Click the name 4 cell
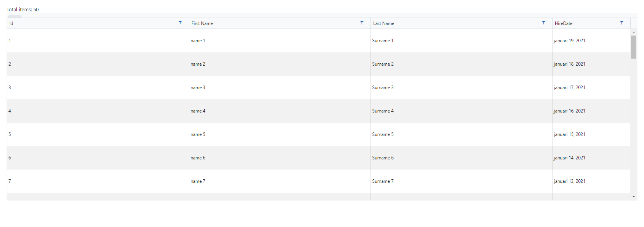 (x=198, y=111)
